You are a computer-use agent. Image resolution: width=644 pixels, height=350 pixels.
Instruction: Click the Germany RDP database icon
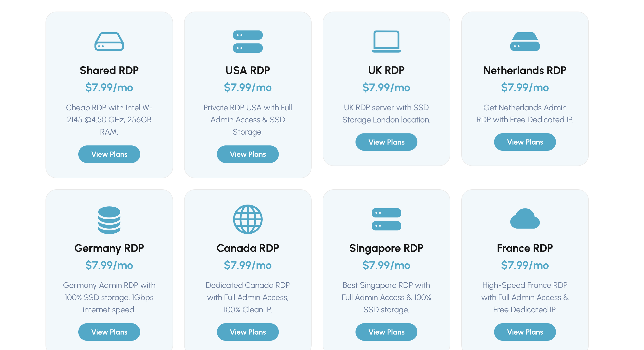point(109,220)
